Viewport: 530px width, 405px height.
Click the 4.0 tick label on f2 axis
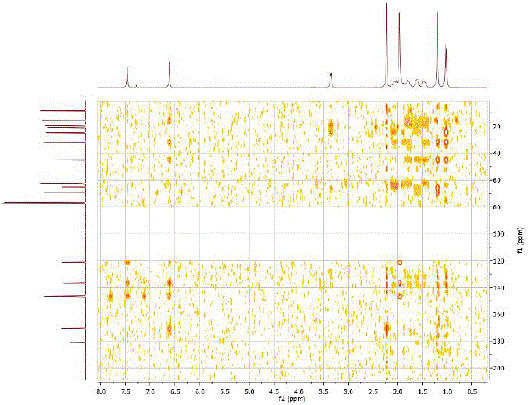(x=299, y=391)
